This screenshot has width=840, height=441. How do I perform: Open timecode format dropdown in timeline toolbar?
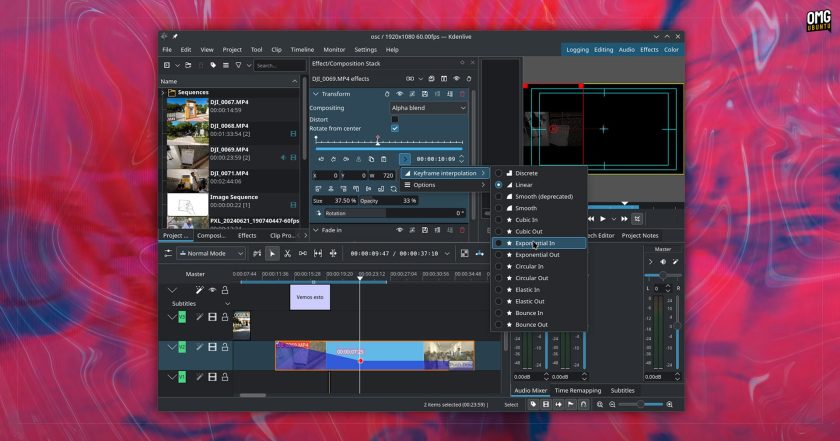click(447, 253)
